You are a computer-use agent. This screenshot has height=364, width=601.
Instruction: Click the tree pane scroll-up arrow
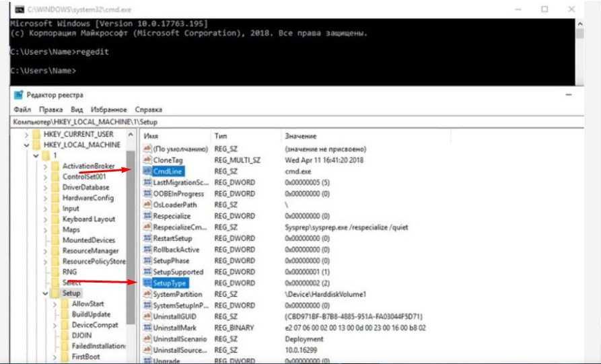point(131,135)
